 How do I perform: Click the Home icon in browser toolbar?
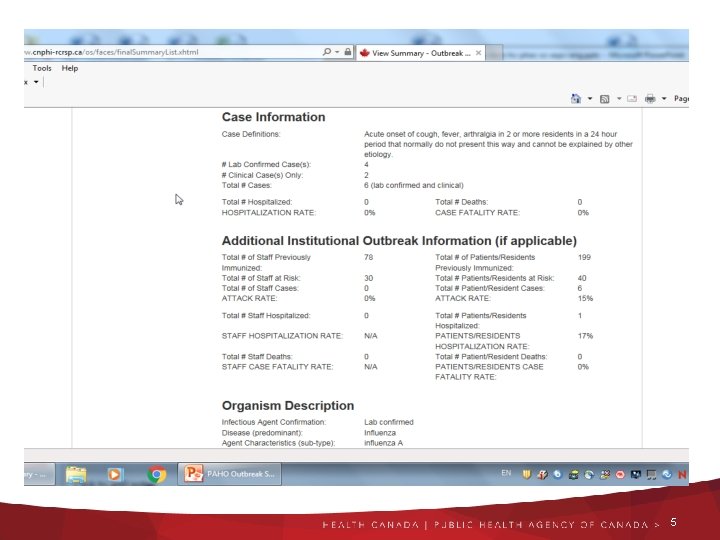pos(575,98)
